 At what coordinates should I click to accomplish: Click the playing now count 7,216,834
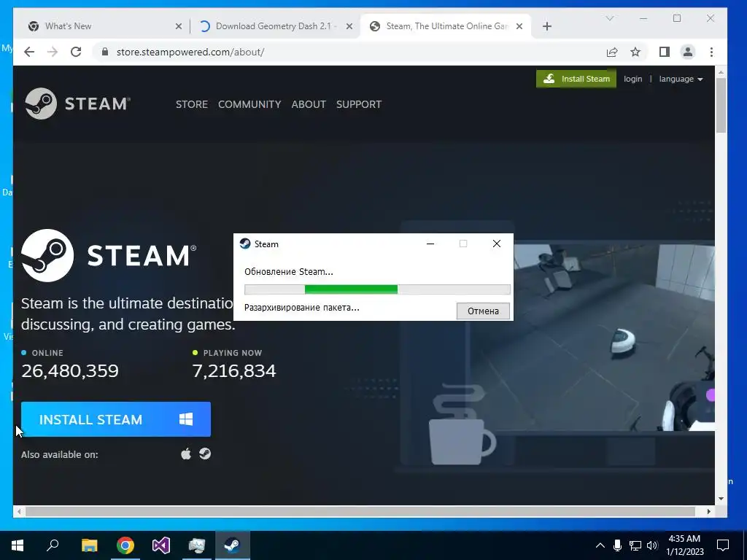[234, 371]
